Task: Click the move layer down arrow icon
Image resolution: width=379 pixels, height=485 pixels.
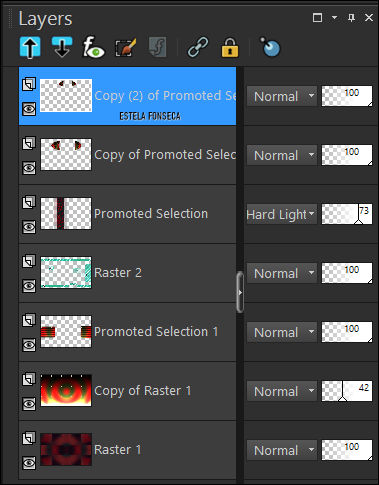Action: (x=62, y=47)
